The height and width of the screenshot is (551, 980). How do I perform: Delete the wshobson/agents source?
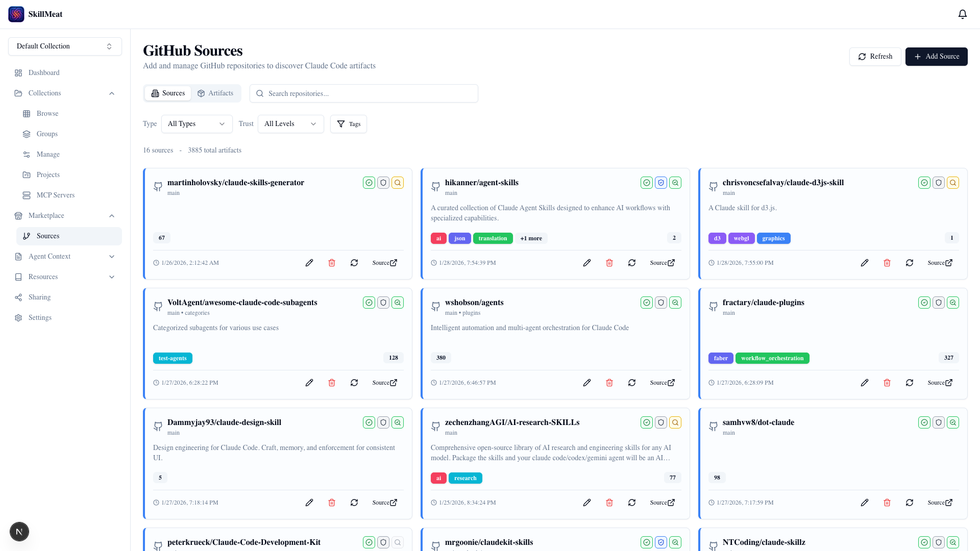tap(609, 383)
